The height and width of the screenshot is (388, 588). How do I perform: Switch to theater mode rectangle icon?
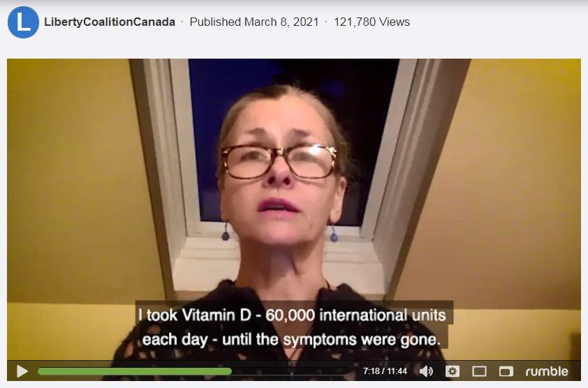point(479,371)
